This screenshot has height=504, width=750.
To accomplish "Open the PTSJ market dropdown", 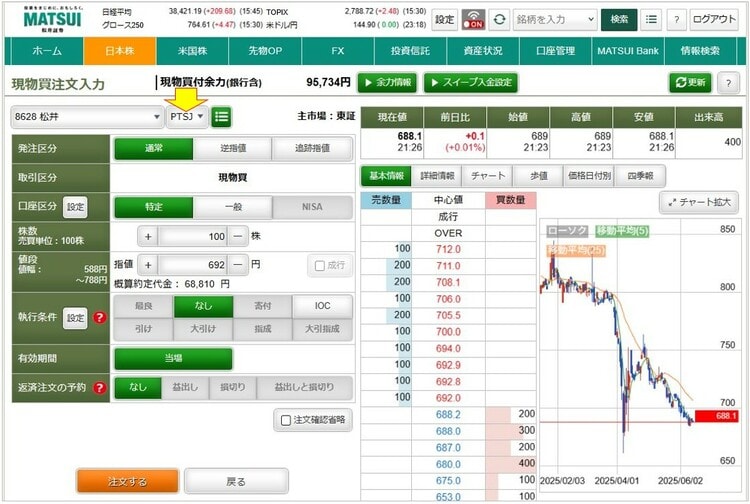I will tap(187, 117).
